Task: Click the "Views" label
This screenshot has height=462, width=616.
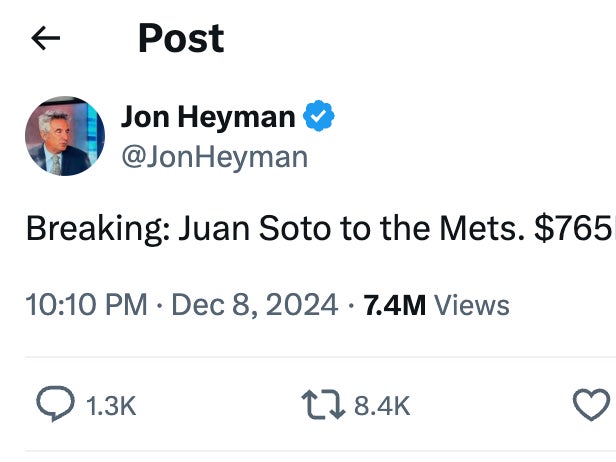Action: [x=472, y=305]
